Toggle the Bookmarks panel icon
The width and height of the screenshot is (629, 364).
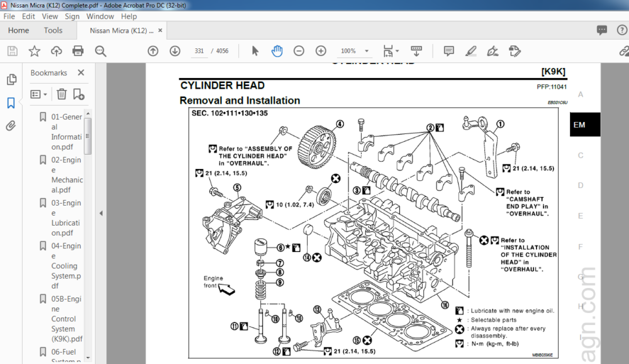click(11, 103)
